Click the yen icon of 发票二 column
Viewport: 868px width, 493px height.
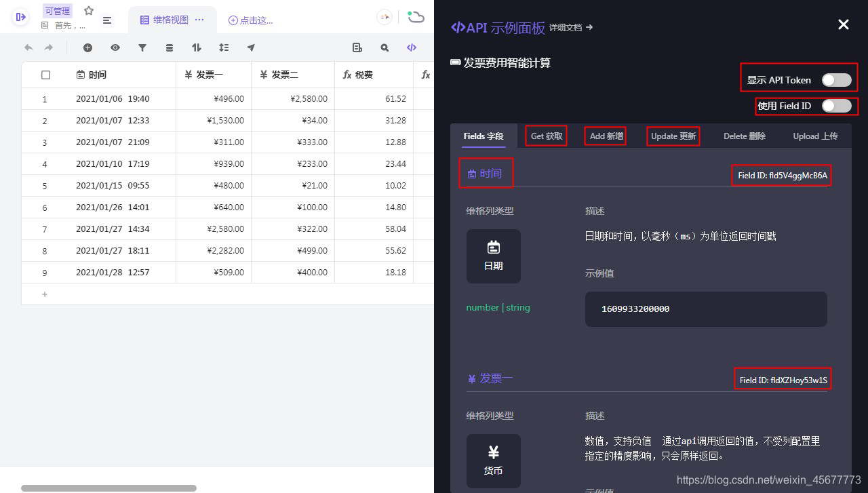click(x=264, y=75)
